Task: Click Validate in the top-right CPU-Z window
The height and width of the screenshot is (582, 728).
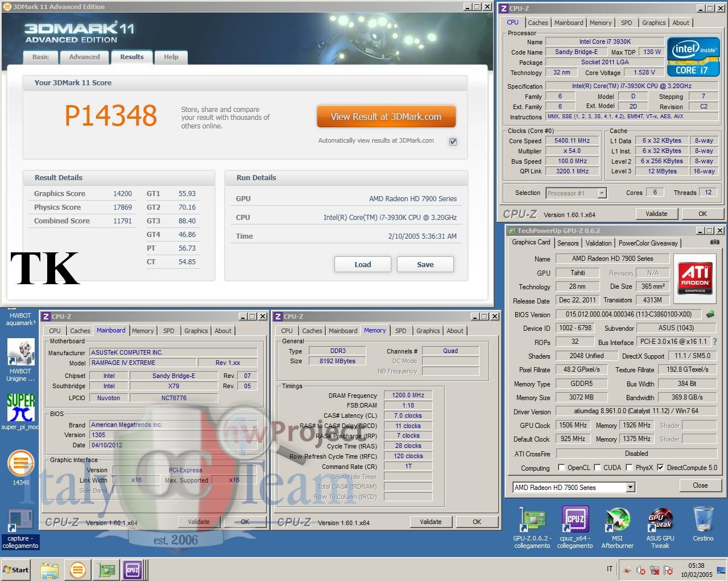Action: tap(656, 214)
